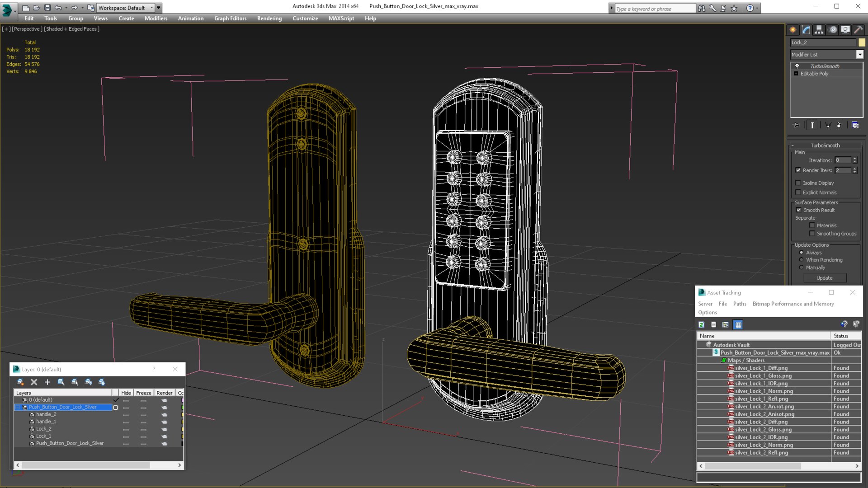868x488 pixels.
Task: Click Bitmap Performance and Memory menu
Action: [x=793, y=304]
